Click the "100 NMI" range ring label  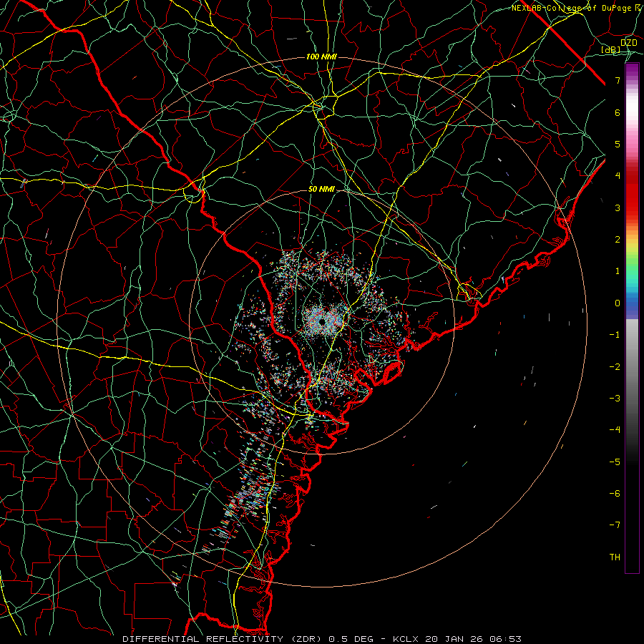click(321, 57)
